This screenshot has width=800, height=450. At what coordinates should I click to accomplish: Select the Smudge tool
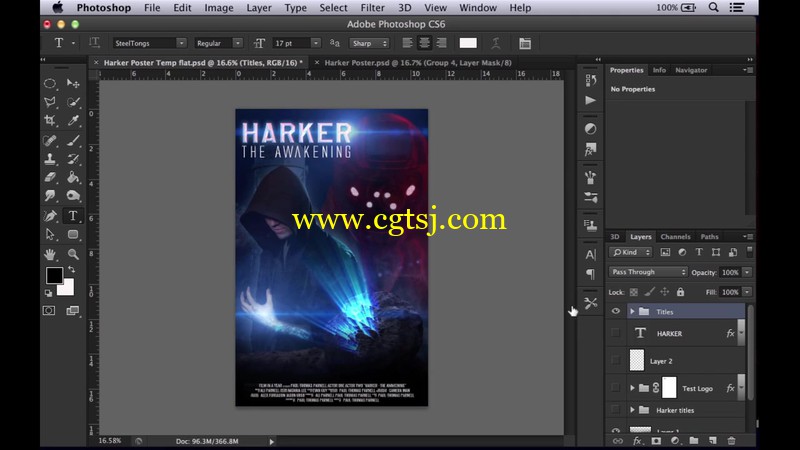(50, 195)
